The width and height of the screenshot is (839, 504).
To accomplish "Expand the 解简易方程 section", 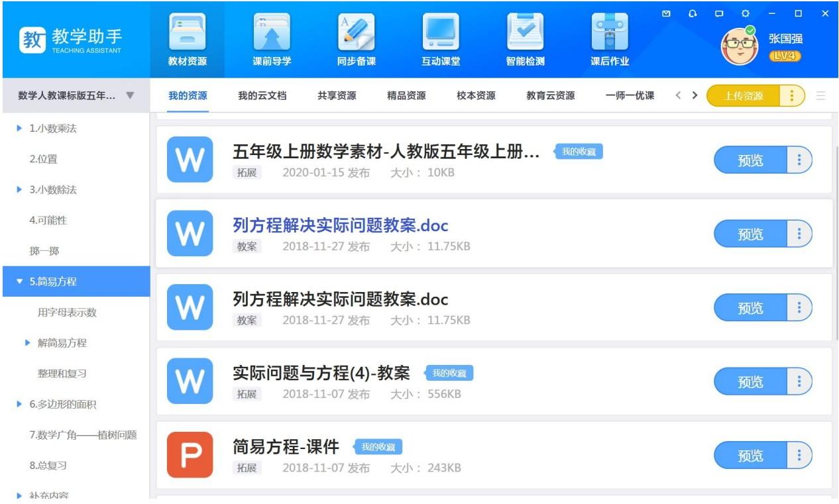I will pos(28,342).
